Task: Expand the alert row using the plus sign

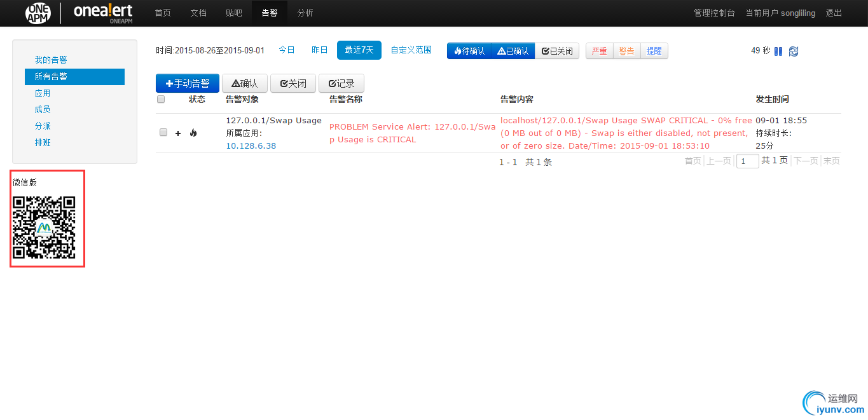Action: pos(177,133)
